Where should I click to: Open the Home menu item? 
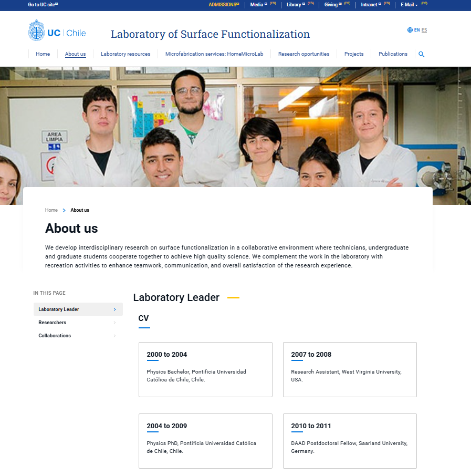(43, 54)
